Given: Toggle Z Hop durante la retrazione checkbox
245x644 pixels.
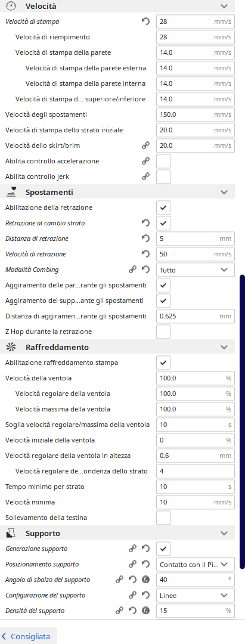Looking at the screenshot, I should [x=163, y=332].
